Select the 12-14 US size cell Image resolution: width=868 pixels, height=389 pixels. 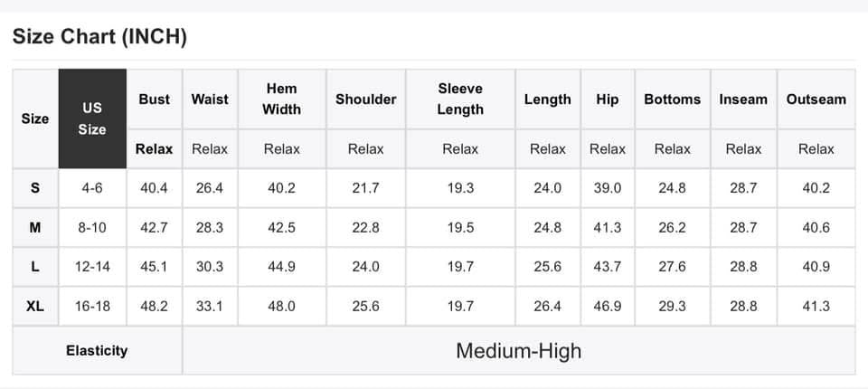[92, 267]
